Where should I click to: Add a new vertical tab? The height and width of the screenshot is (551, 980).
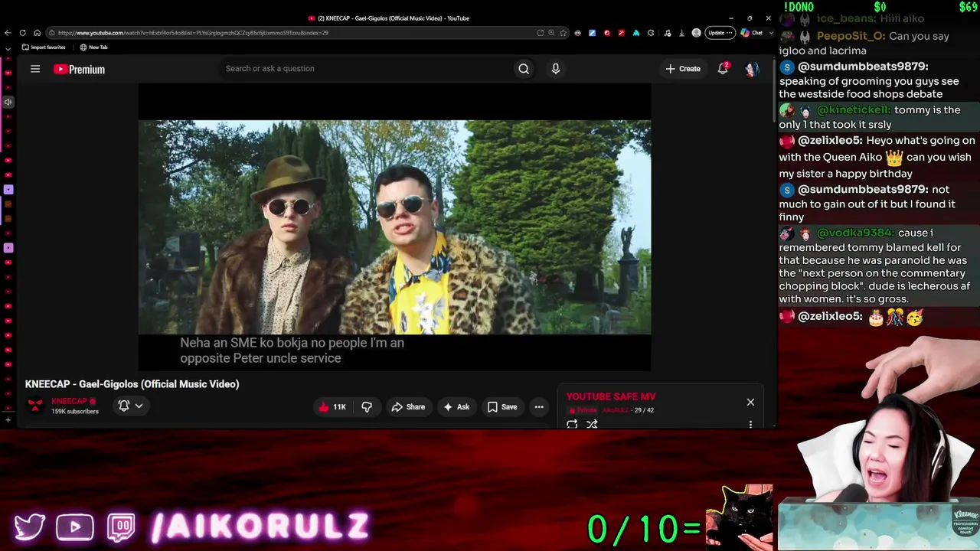pyautogui.click(x=8, y=420)
